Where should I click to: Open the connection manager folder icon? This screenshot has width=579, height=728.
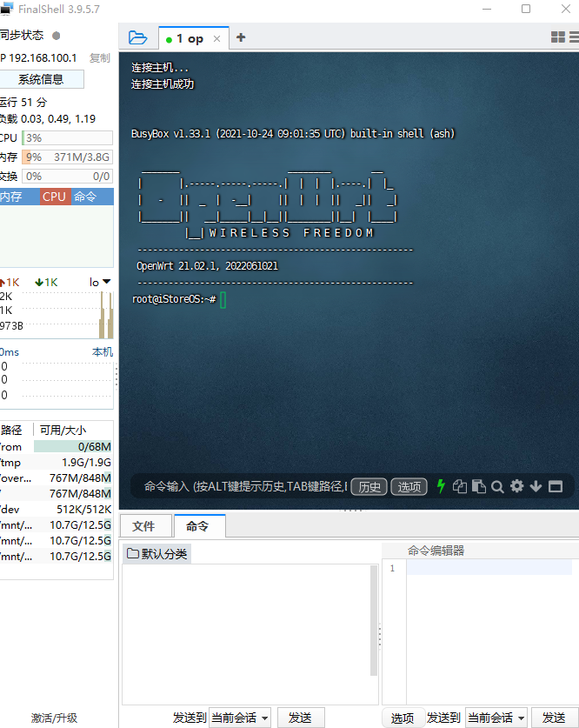tap(137, 37)
